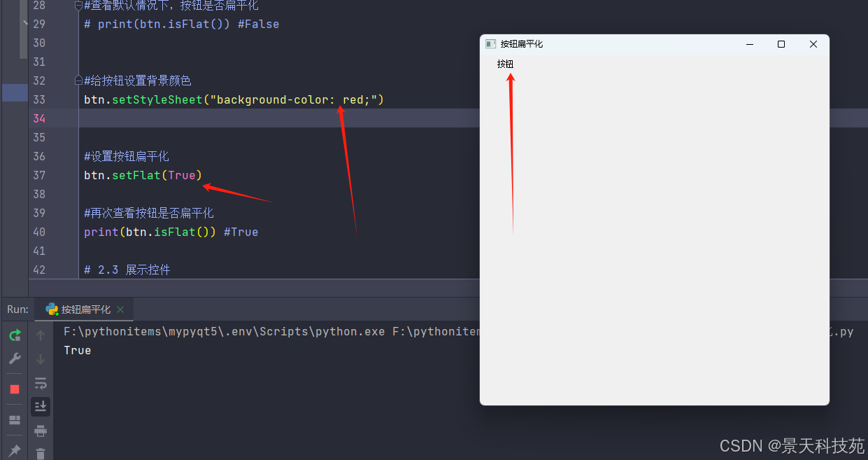The image size is (868, 460).
Task: Toggle scroll to end of console
Action: pyautogui.click(x=41, y=407)
